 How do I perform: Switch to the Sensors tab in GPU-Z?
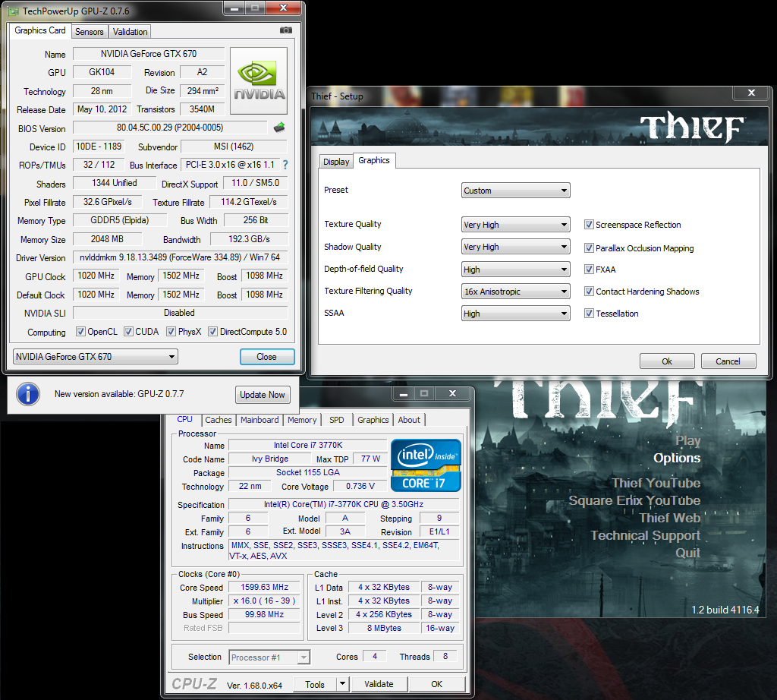[x=90, y=32]
